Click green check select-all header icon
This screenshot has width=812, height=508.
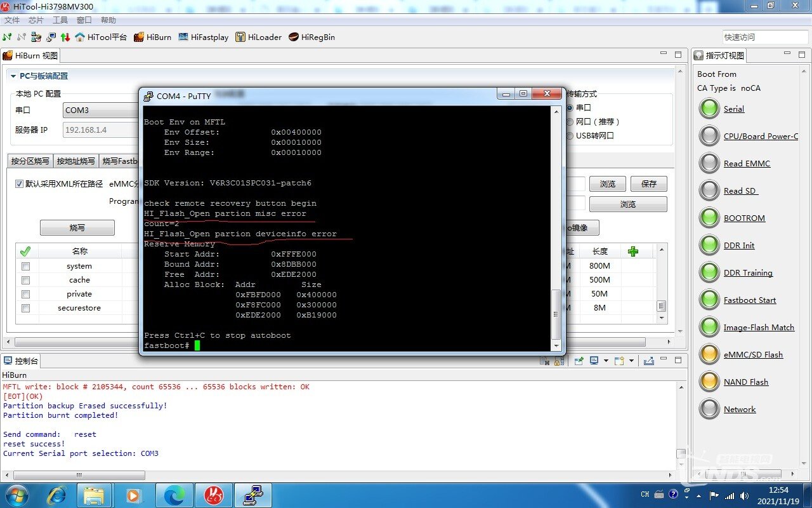pos(25,251)
